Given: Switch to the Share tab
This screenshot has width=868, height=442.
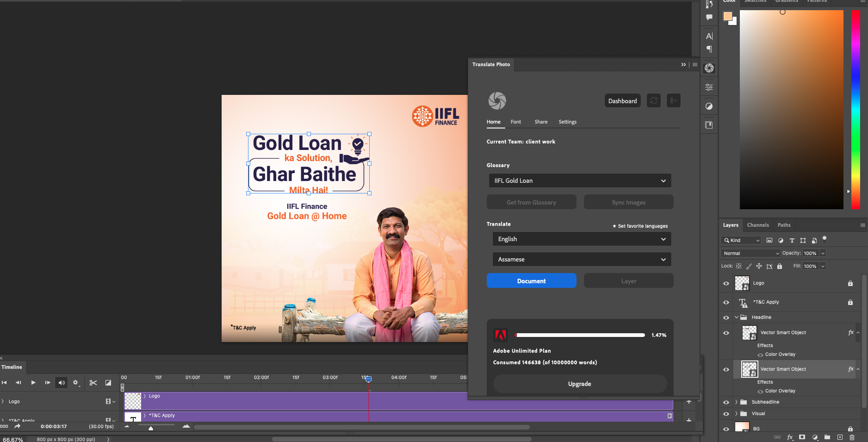Looking at the screenshot, I should coord(541,122).
